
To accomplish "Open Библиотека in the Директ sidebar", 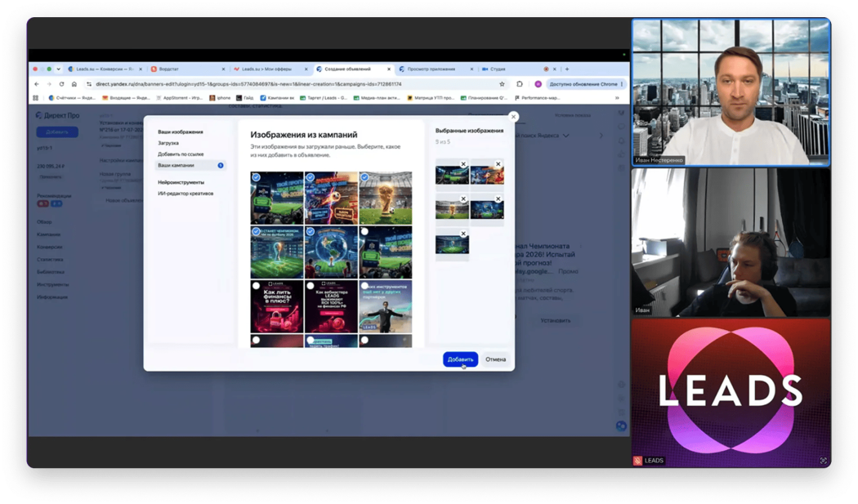I will tap(51, 272).
